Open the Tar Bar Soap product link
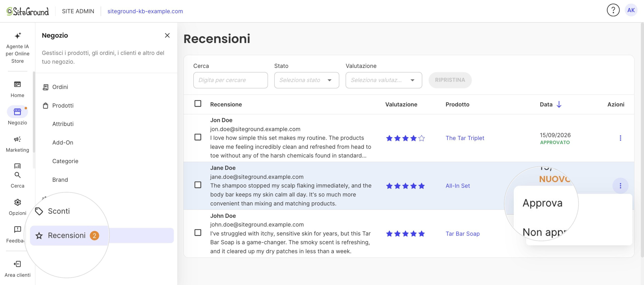 tap(462, 234)
